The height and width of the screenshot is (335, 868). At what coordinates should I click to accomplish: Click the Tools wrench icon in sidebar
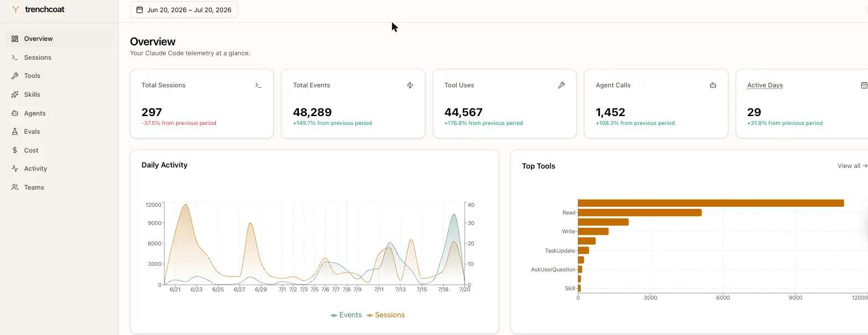pyautogui.click(x=15, y=76)
